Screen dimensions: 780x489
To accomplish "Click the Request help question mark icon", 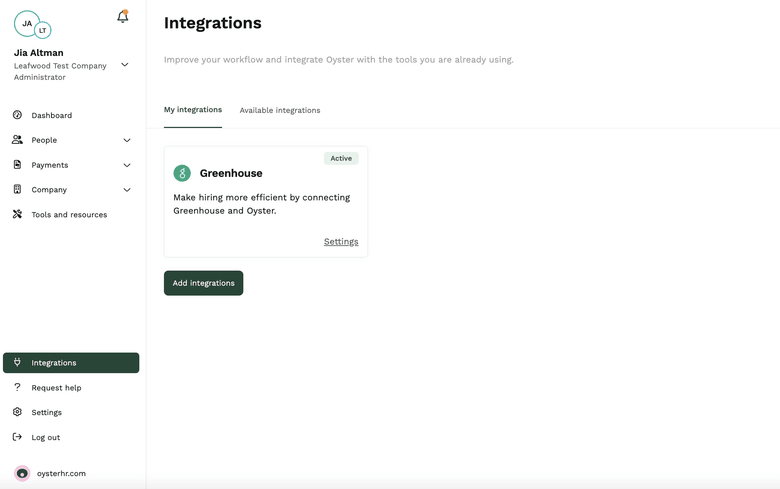I will click(x=17, y=387).
